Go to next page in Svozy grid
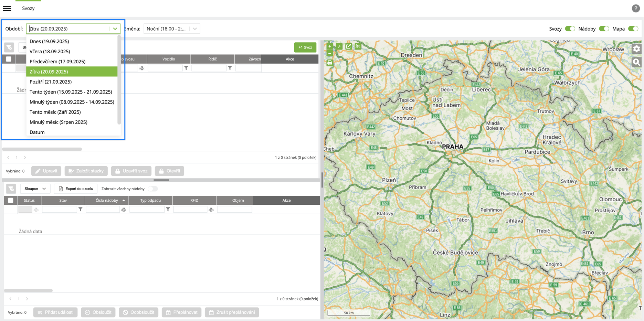 pyautogui.click(x=25, y=158)
